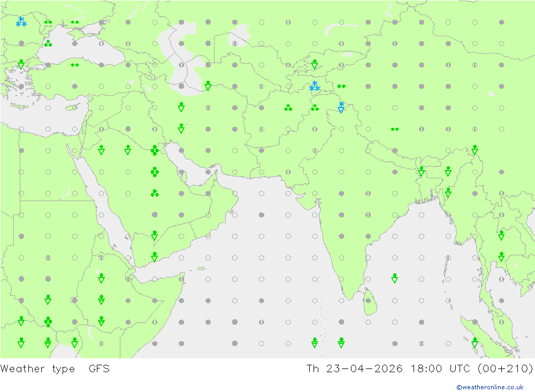Click the green shower symbol on Sumatra
The image size is (535, 392).
coord(475,342)
